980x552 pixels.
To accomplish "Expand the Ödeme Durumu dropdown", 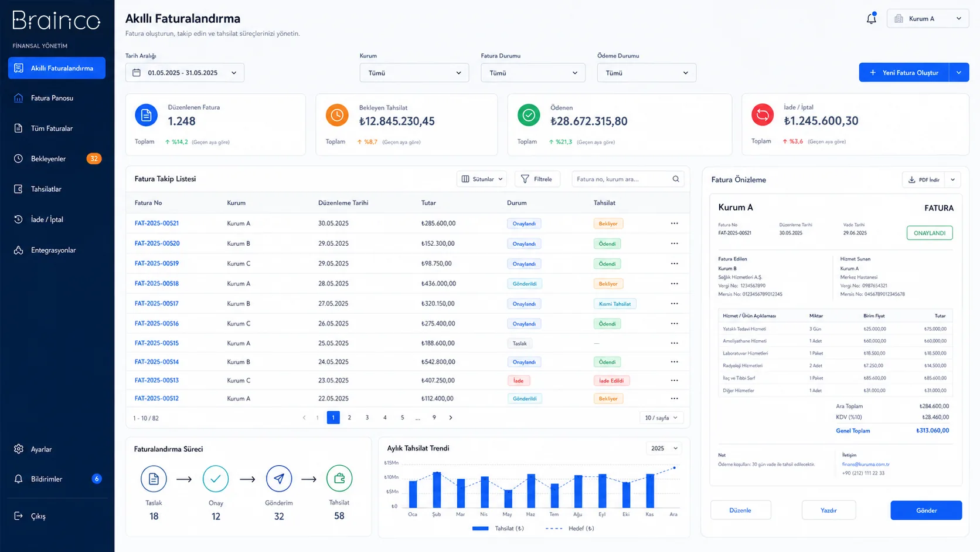I will [646, 73].
